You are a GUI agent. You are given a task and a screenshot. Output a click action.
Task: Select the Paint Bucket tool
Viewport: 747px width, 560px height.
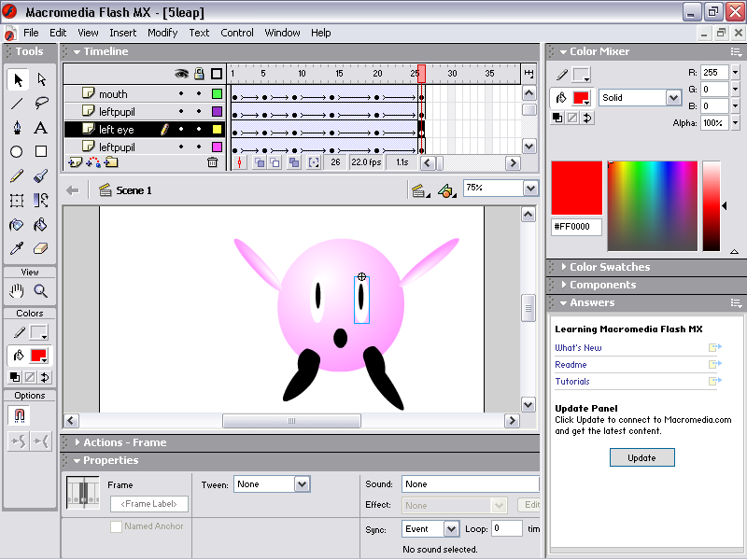[41, 225]
